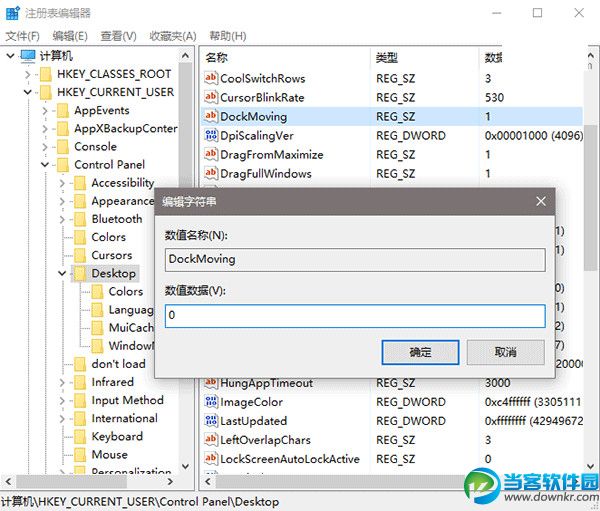600x511 pixels.
Task: Click REG_DWORD type of DpiScalingVer
Action: coord(411,136)
